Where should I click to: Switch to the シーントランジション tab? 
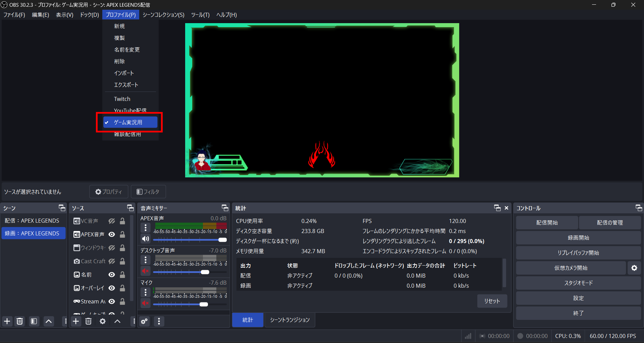[290, 320]
